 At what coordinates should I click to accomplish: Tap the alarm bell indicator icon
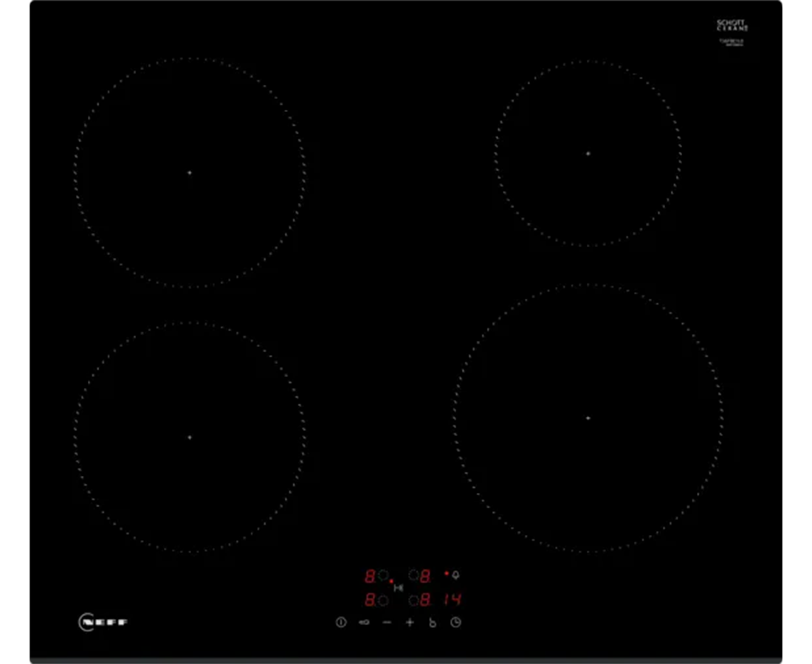[x=456, y=575]
